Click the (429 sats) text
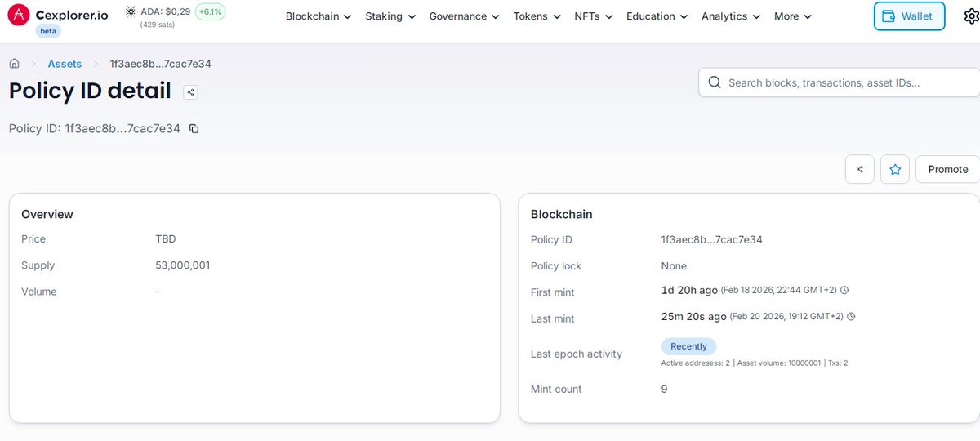Viewport: 980px width, 441px height. click(x=158, y=25)
